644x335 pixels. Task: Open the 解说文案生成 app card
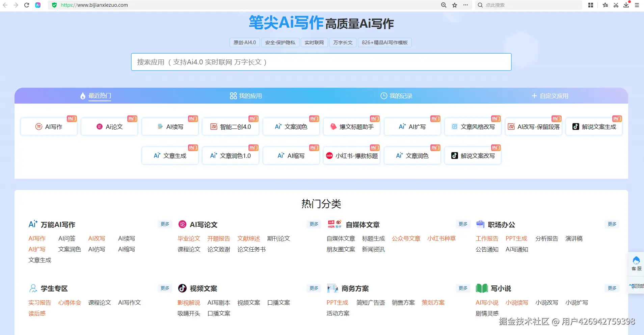coord(594,127)
